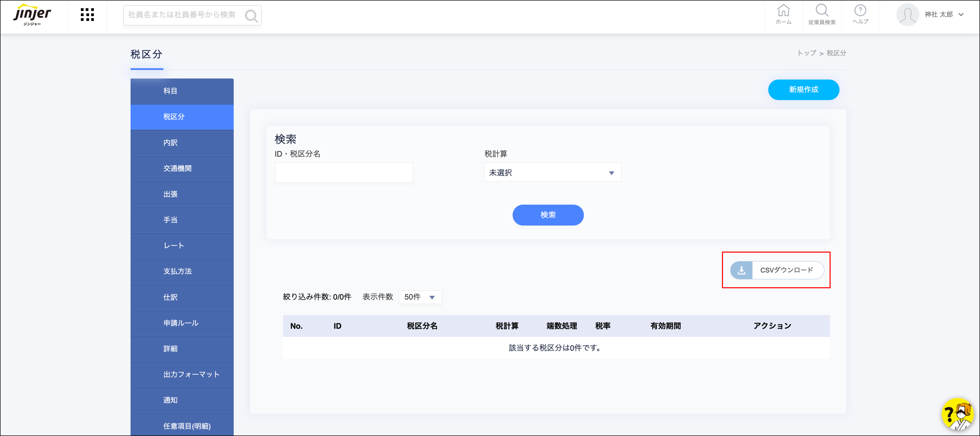Click the ID column header
This screenshot has height=436, width=980.
pos(338,326)
